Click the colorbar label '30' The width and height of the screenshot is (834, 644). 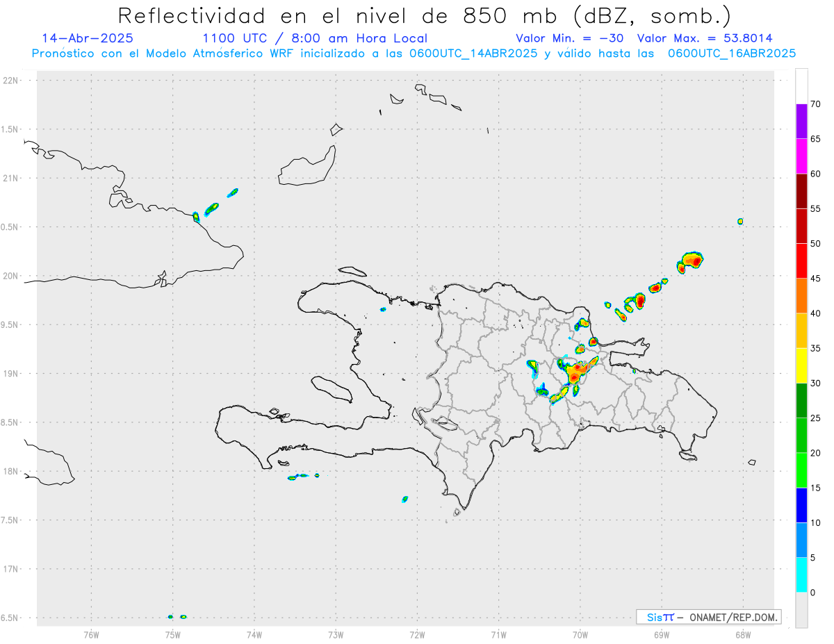coord(815,383)
